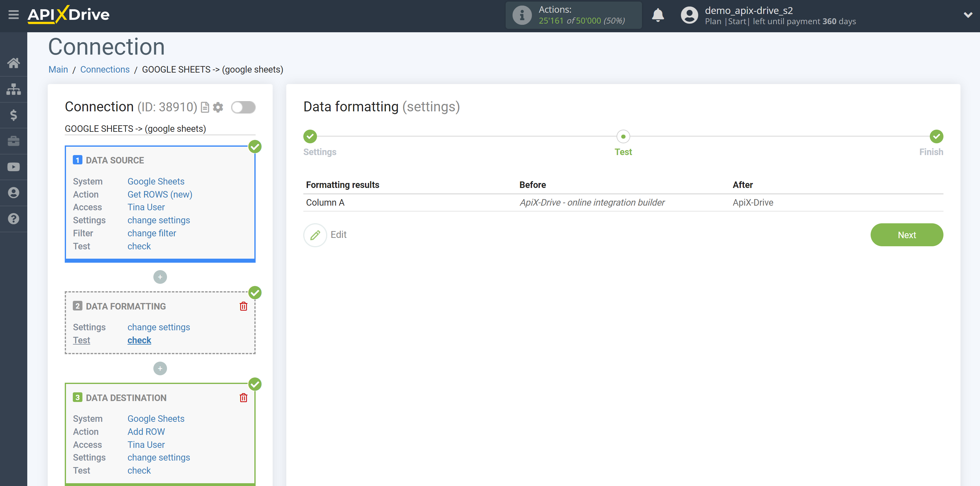Open the briefcase sidebar icon
Viewport: 980px width, 486px height.
pyautogui.click(x=14, y=141)
